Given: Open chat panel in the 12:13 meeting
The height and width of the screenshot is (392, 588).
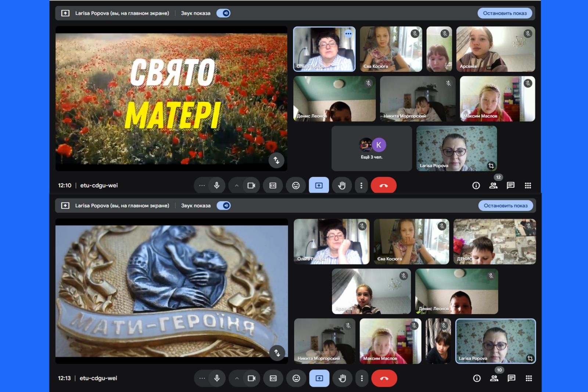Looking at the screenshot, I should pyautogui.click(x=511, y=378).
